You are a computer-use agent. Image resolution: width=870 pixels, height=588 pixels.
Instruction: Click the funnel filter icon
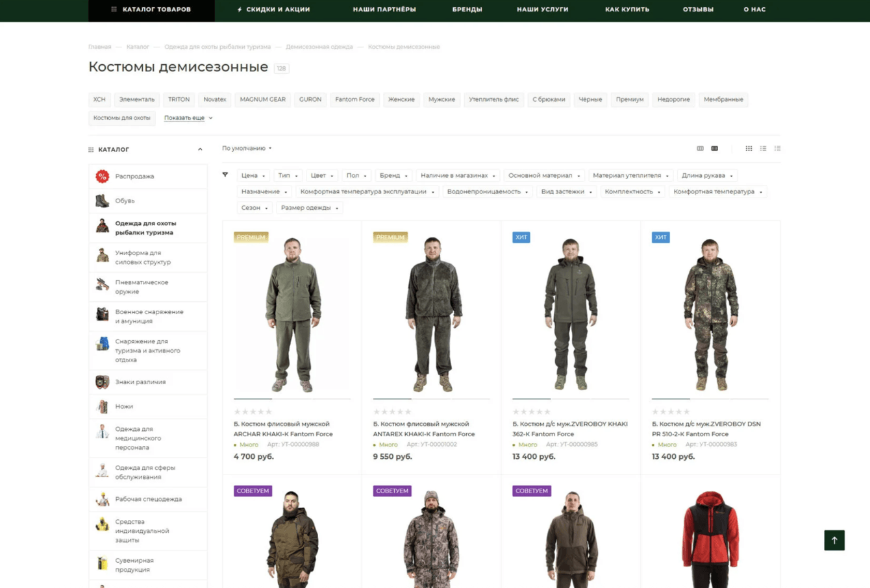click(225, 175)
